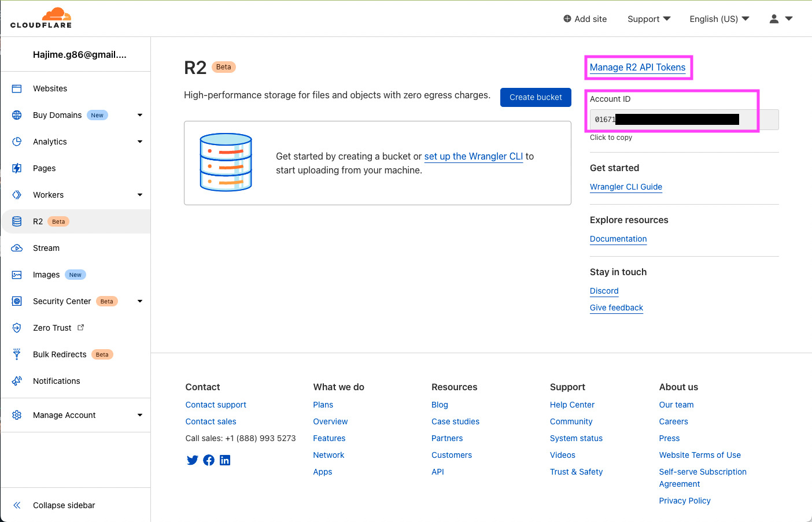Open the Notifications bell icon
812x522 pixels.
point(17,381)
